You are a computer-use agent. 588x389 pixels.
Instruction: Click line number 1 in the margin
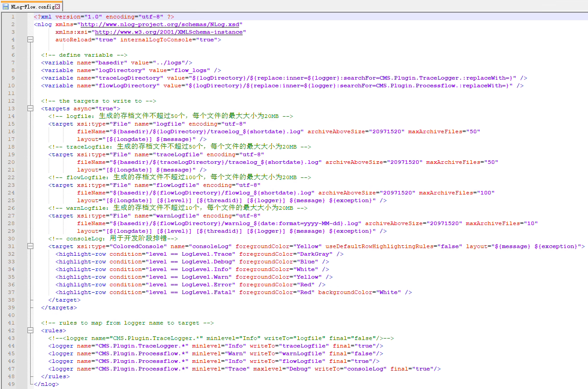13,17
